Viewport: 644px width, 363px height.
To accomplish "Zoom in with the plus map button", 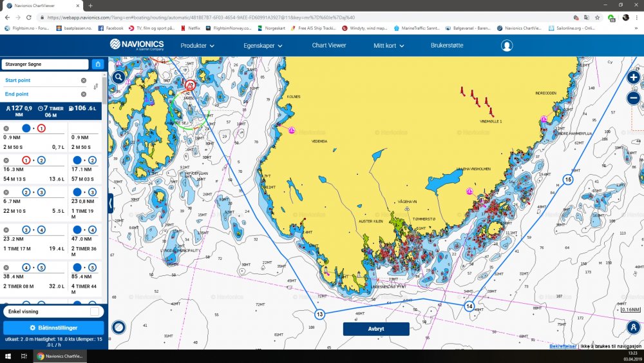I will coord(633,77).
